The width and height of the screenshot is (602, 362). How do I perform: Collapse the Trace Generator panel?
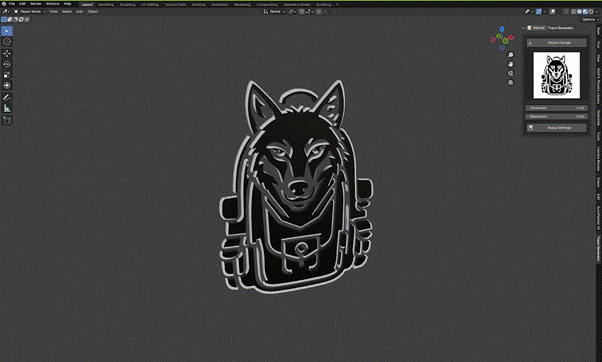524,28
